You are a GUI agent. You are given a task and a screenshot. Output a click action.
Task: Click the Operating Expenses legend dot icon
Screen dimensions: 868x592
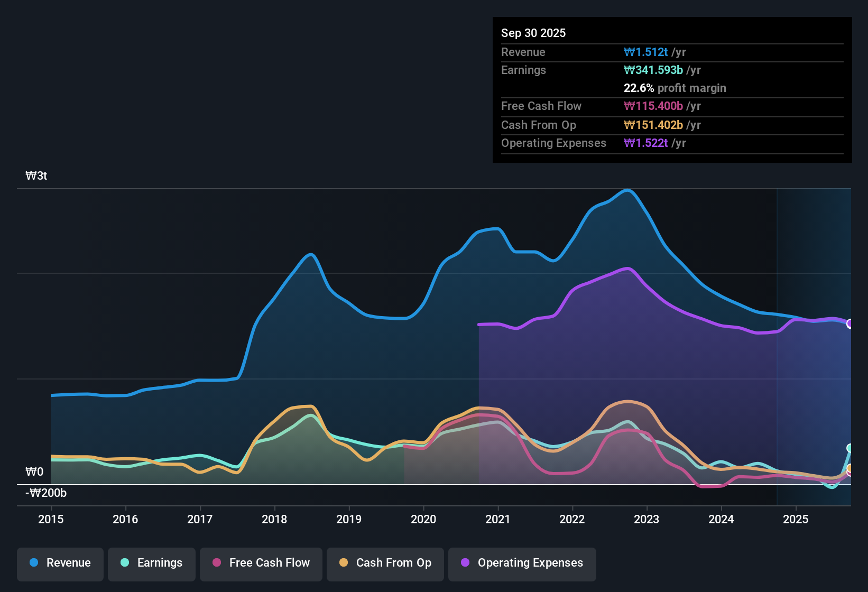465,563
